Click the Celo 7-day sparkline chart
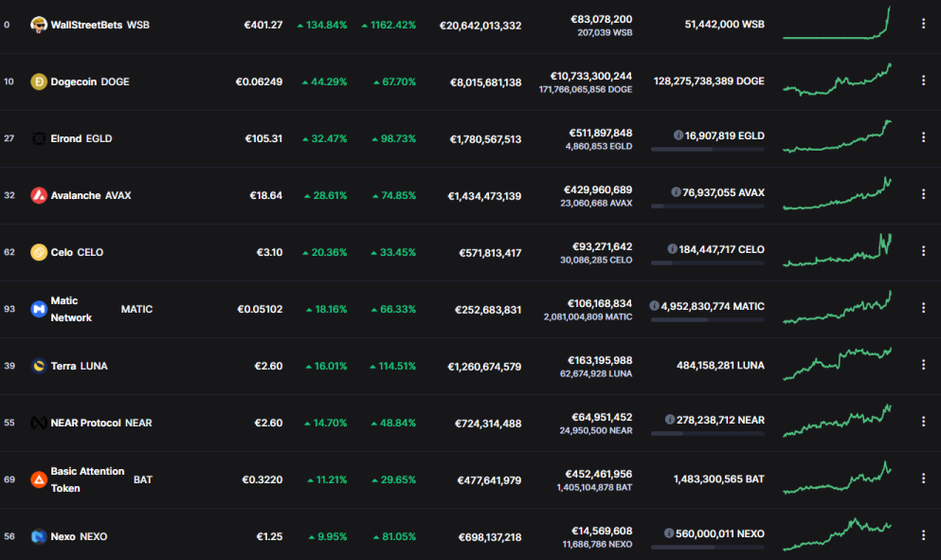 pos(837,250)
